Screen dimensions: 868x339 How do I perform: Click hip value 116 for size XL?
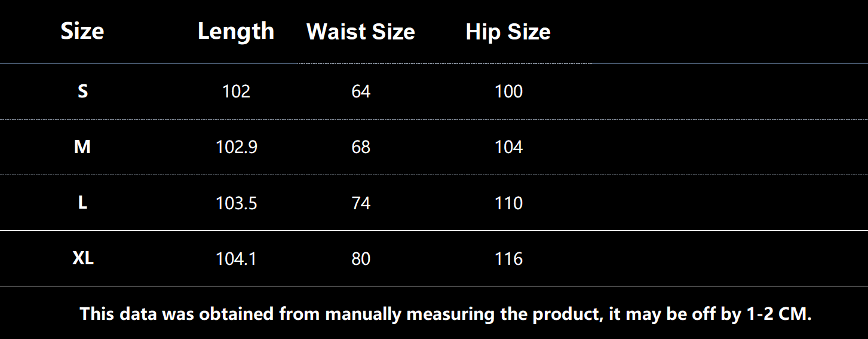[x=508, y=259]
